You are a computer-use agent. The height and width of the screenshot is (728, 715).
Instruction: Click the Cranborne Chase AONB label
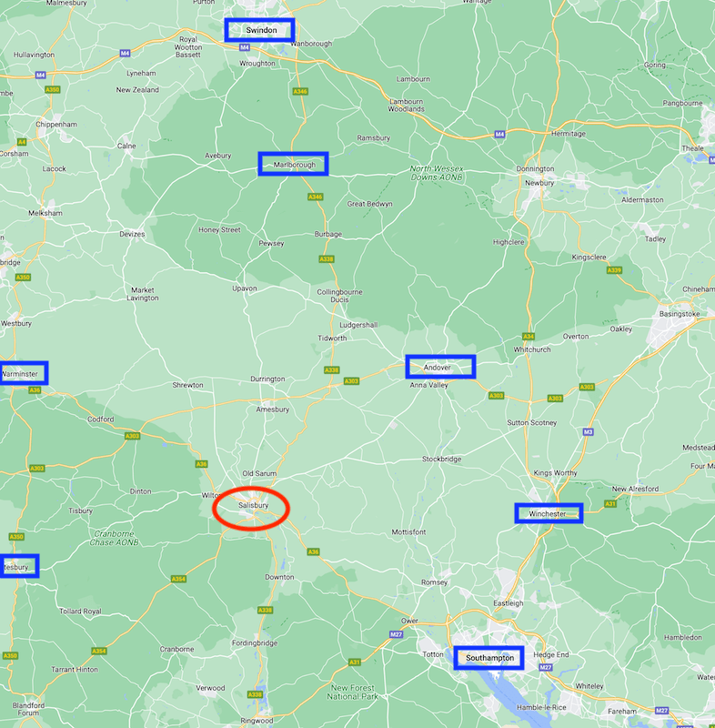(114, 538)
